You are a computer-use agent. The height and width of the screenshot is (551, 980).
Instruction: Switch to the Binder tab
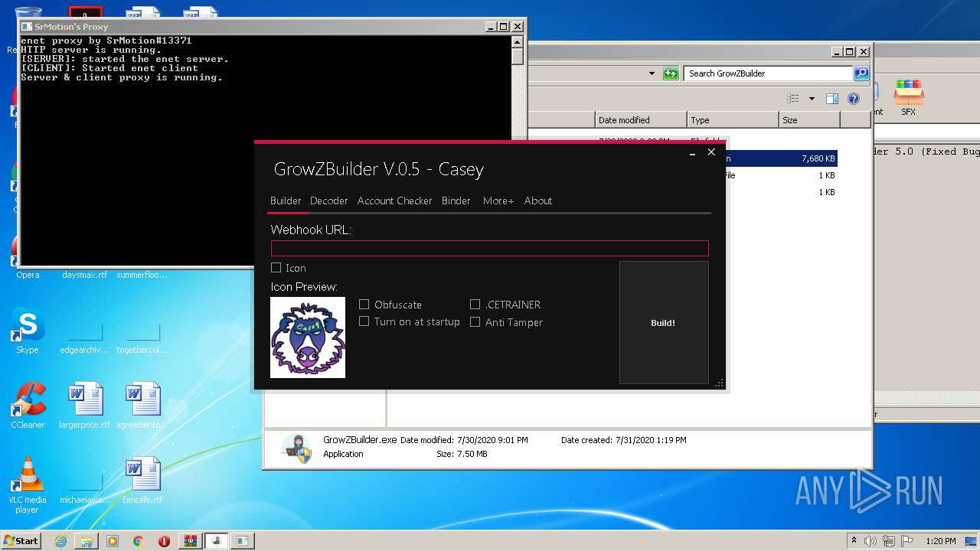point(456,201)
